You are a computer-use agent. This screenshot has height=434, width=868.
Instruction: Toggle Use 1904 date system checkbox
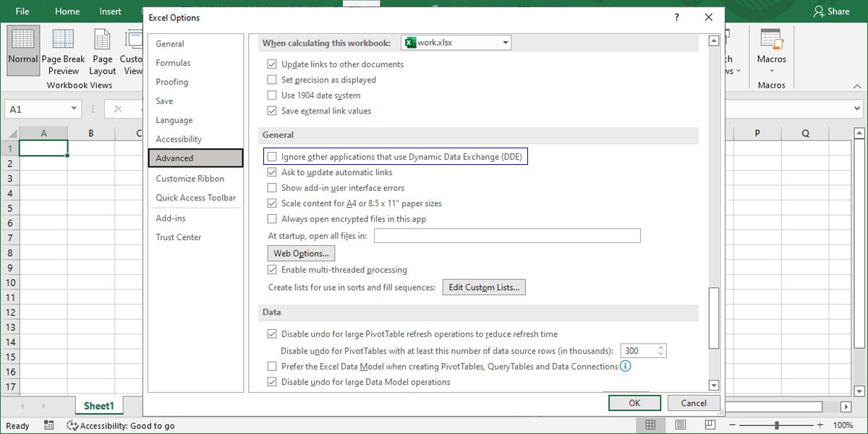pyautogui.click(x=272, y=95)
